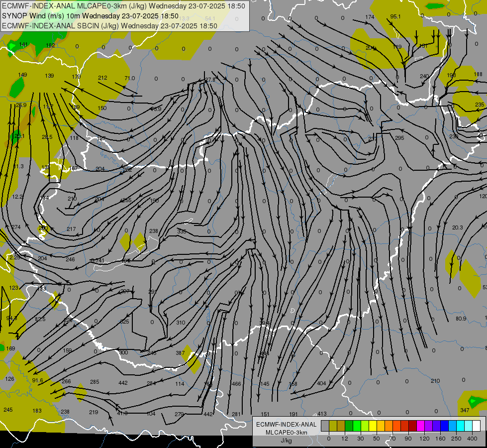Click the map value '217'
The image size is (487, 448).
pos(71,229)
